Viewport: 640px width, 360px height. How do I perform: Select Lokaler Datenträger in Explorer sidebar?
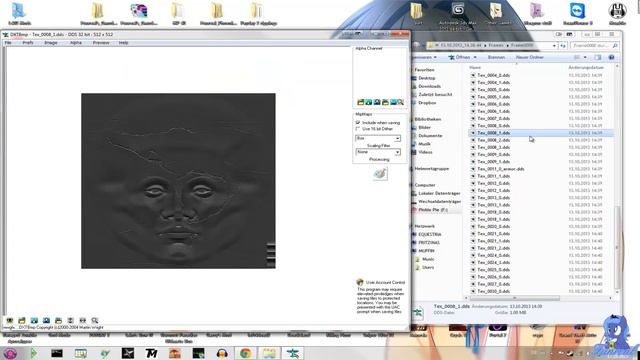(x=439, y=193)
